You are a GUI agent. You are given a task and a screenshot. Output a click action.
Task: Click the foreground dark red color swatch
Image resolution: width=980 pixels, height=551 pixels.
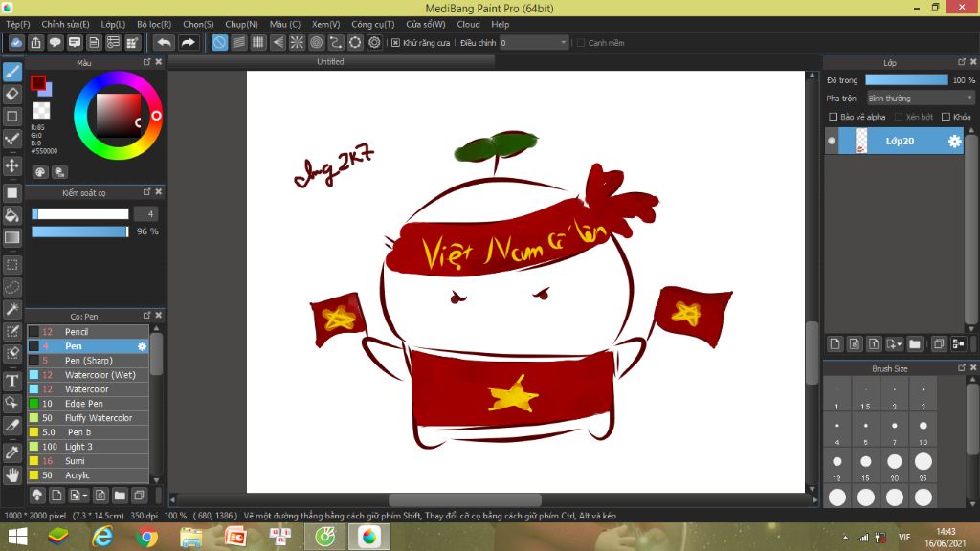coord(37,82)
